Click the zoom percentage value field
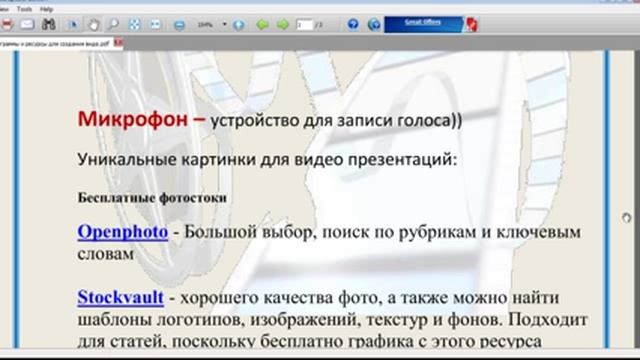Screen dimensions: 640x360 [x=205, y=25]
